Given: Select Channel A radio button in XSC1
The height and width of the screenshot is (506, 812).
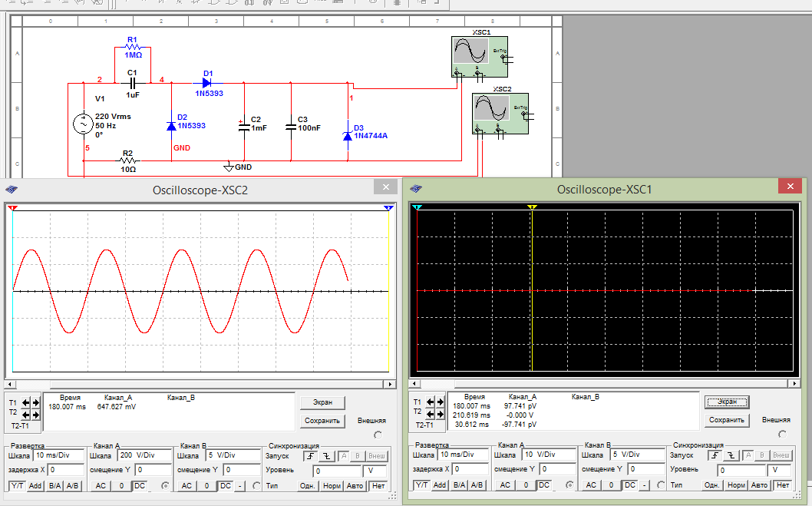Looking at the screenshot, I should (x=569, y=485).
